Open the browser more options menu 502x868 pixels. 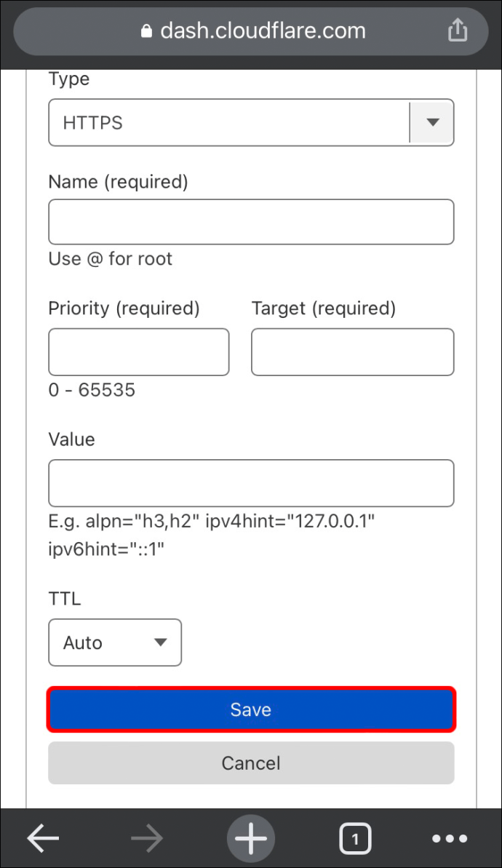[450, 838]
